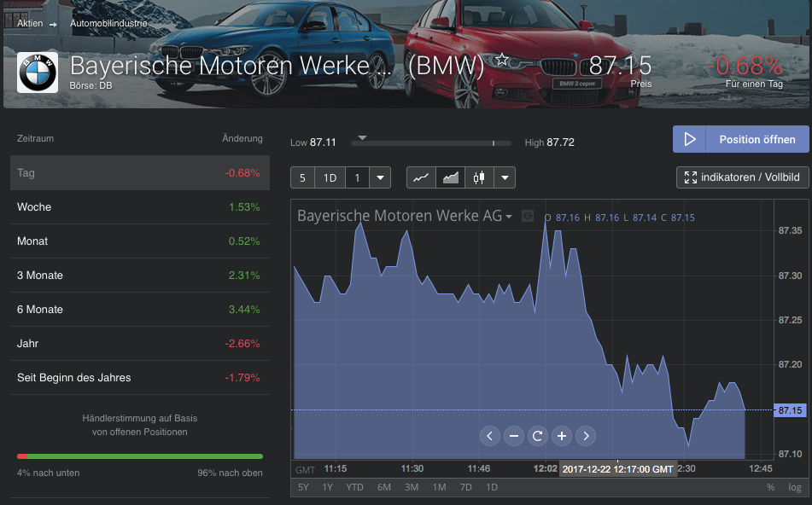The width and height of the screenshot is (812, 505).
Task: Click the 87.15 current price label on axis
Action: (791, 410)
